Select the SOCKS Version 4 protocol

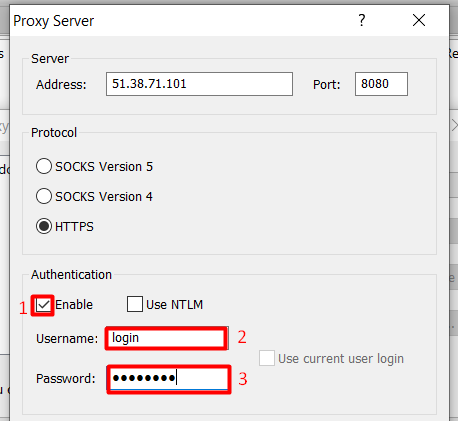point(44,196)
